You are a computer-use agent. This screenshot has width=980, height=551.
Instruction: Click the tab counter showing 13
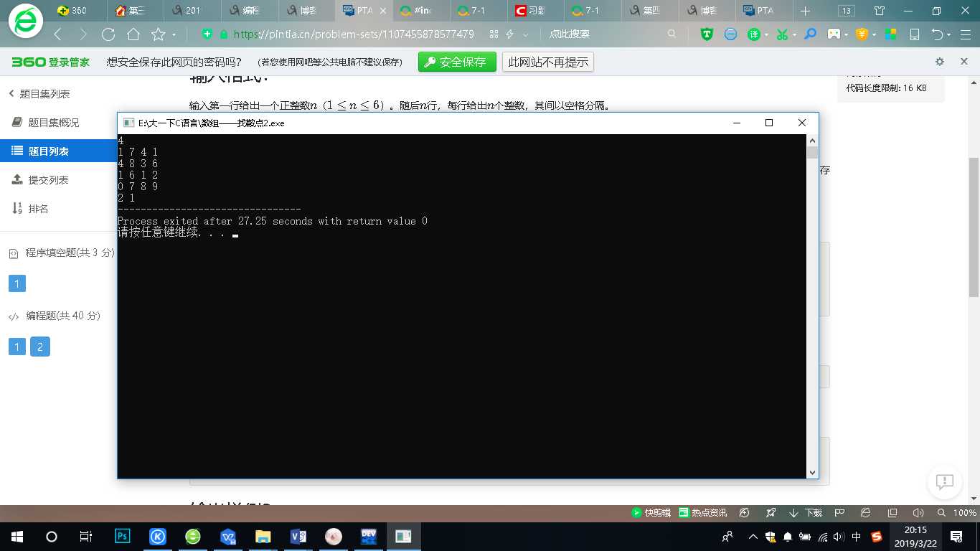pyautogui.click(x=847, y=11)
